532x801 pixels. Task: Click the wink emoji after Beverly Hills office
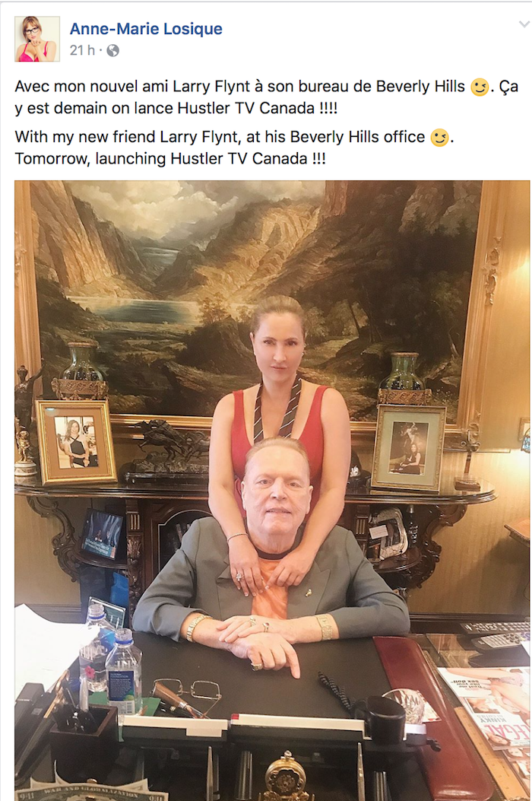click(x=439, y=138)
